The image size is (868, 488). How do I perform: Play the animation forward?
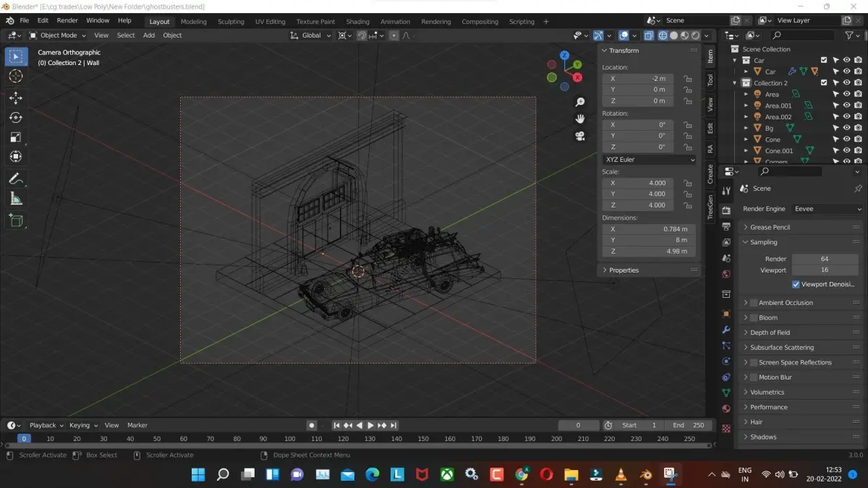click(370, 425)
